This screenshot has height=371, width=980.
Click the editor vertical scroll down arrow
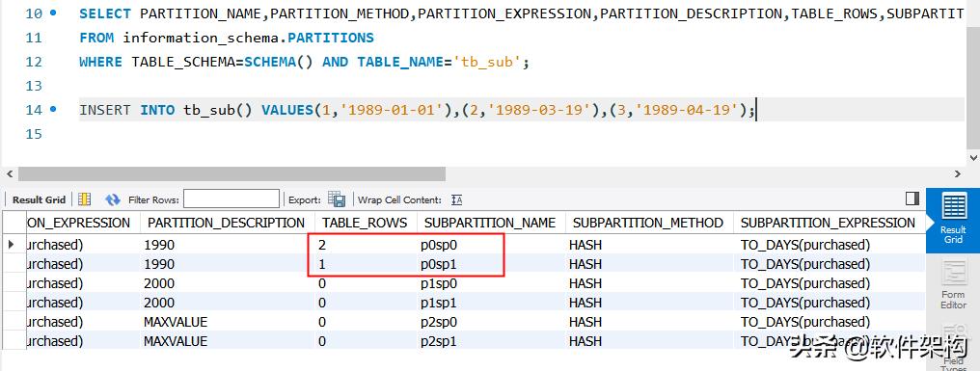tap(973, 157)
